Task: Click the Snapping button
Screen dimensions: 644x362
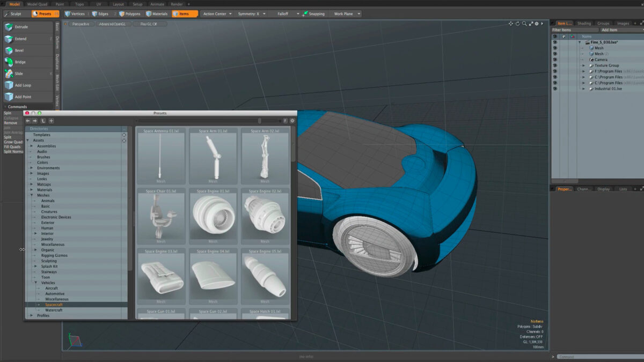Action: pos(313,14)
